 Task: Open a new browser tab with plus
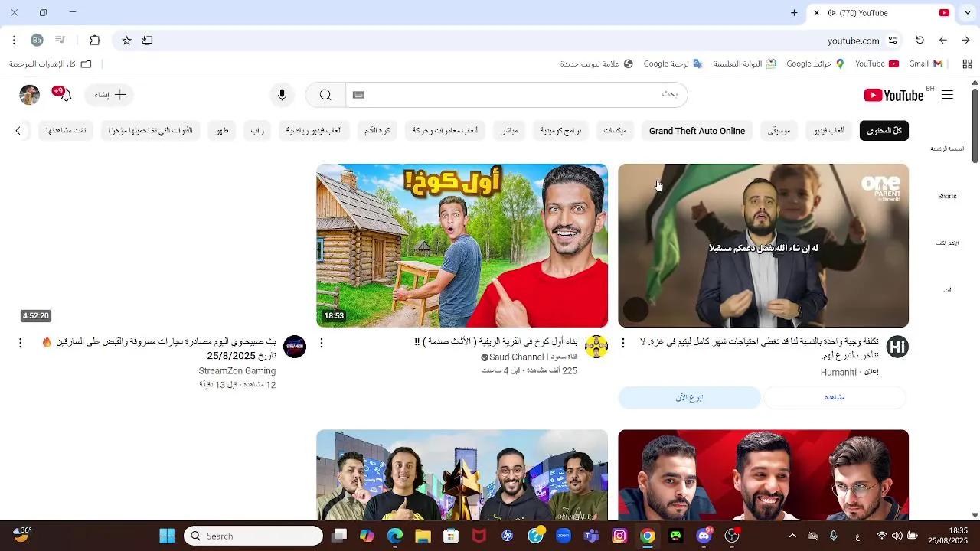pos(794,13)
